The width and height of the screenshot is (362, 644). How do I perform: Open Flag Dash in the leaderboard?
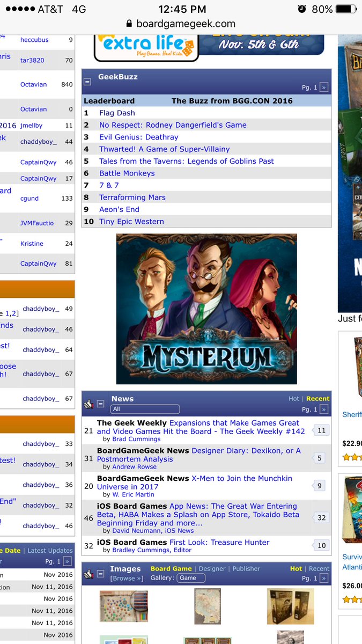117,113
